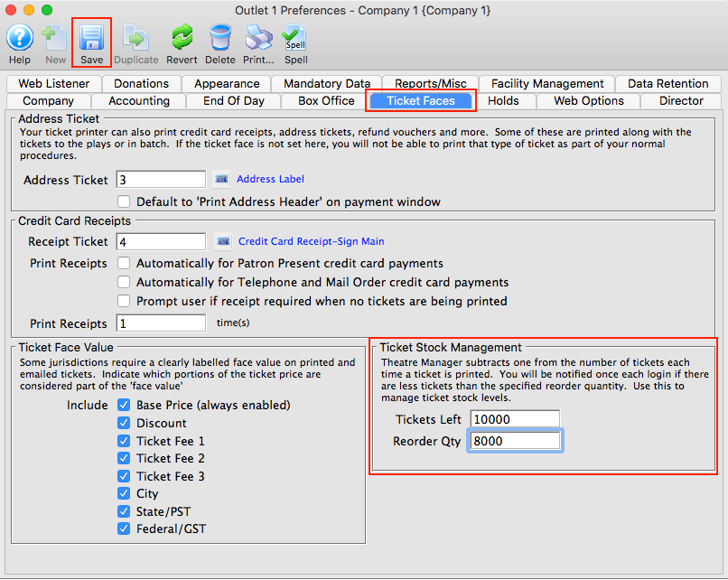This screenshot has width=728, height=580.
Task: Click the 'time(s)' label text
Action: coord(233,323)
